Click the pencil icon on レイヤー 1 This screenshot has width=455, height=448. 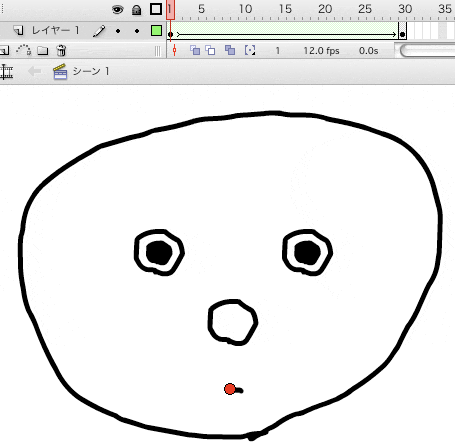[x=99, y=31]
